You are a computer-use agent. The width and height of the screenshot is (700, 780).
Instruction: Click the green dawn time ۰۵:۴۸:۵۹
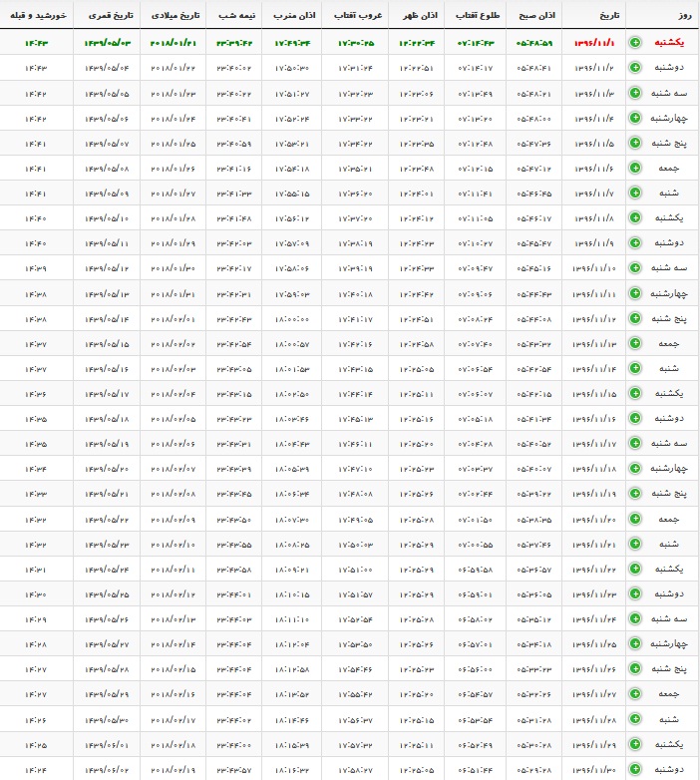(x=533, y=43)
